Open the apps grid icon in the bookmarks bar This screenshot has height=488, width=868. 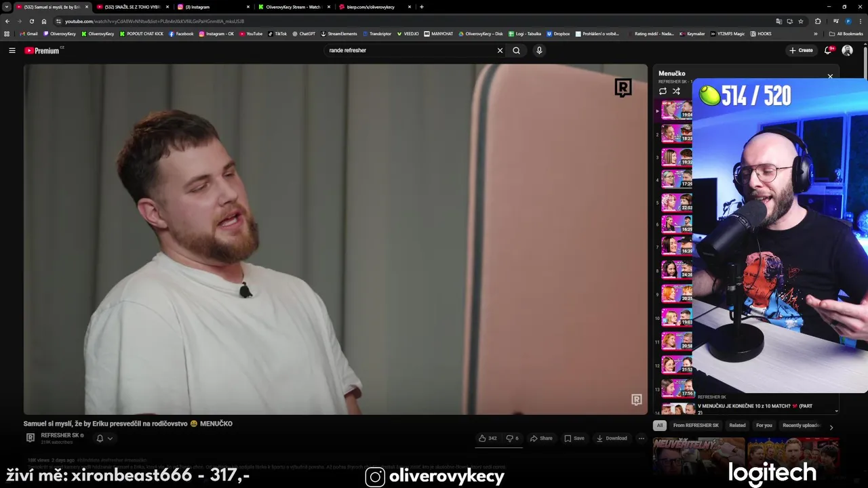[7, 33]
